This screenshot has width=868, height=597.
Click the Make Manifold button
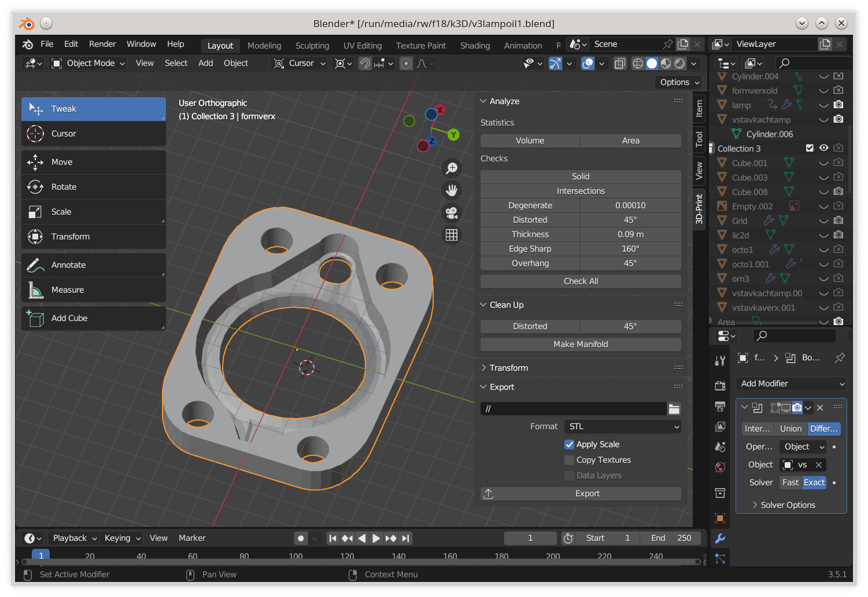581,344
